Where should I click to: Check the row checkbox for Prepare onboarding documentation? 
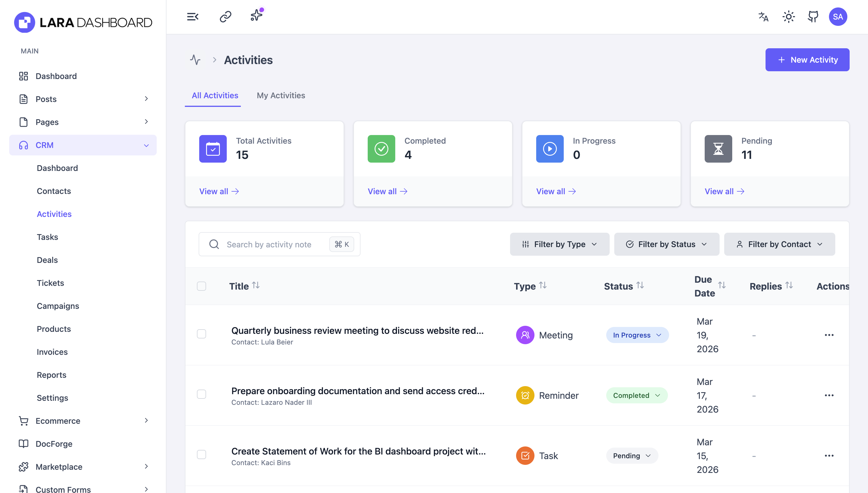201,394
